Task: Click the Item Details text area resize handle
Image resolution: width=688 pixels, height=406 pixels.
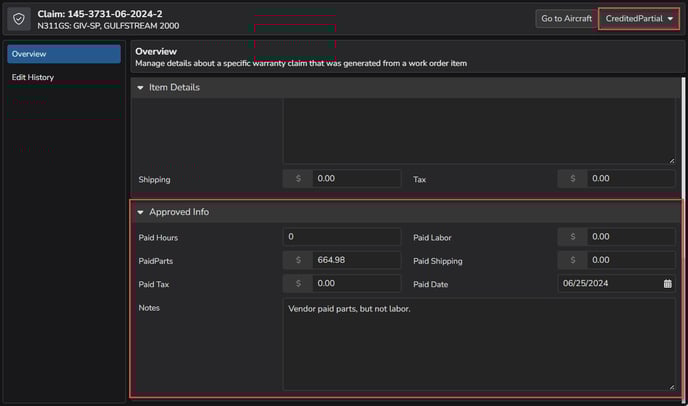Action: click(671, 161)
